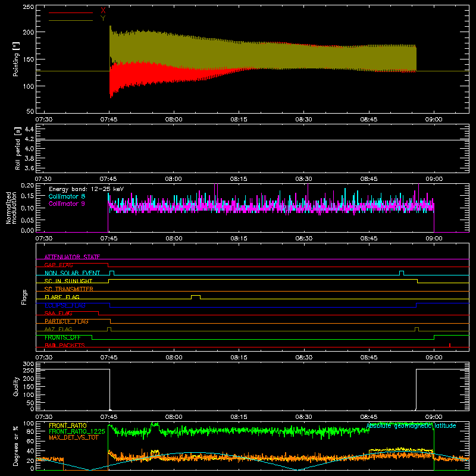Click the Pointing axis title
Viewport: 476px width, 476px height.
pos(16,59)
